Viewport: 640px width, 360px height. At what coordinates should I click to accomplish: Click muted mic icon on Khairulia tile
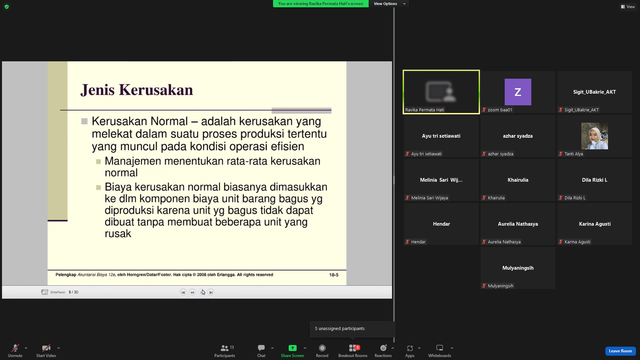click(x=484, y=198)
